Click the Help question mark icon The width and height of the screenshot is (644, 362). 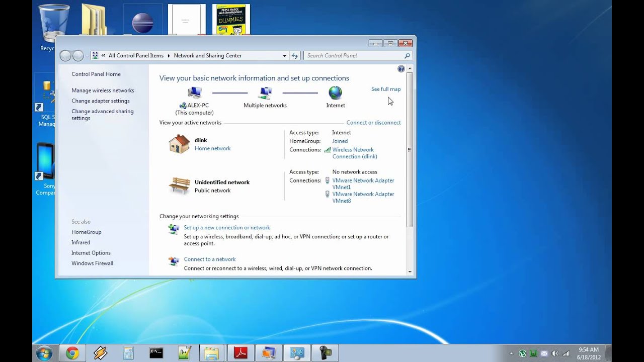pos(401,69)
